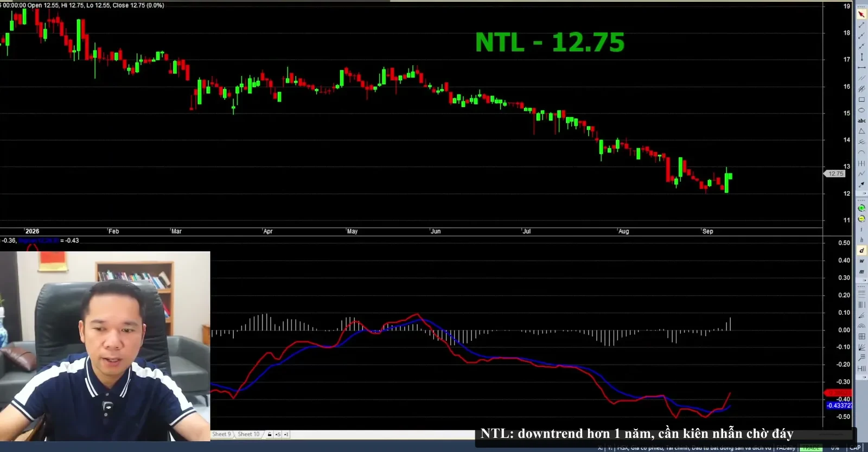868x452 pixels.
Task: Select the Fibonacci time zones tool
Action: point(861,304)
